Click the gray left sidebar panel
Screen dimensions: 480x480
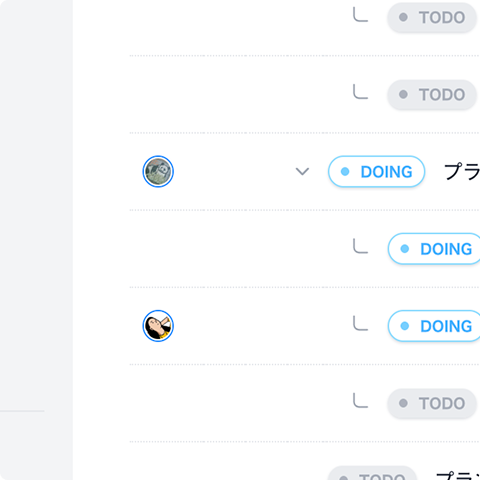(x=36, y=240)
